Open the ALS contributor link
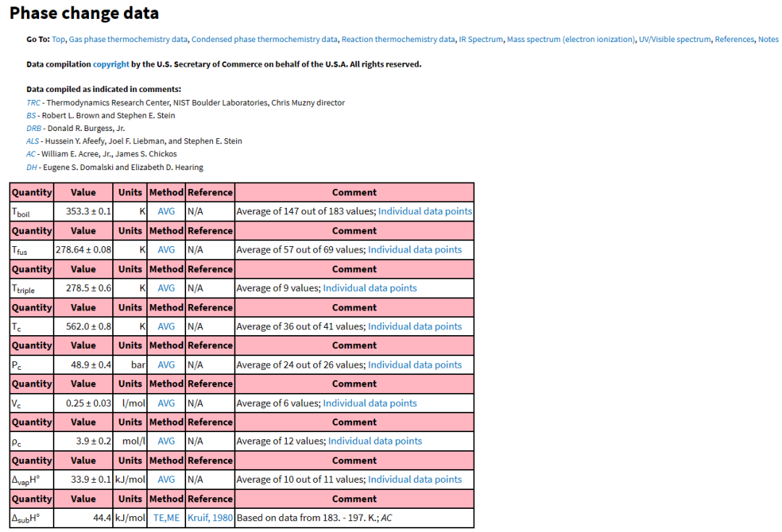782x532 pixels. coord(32,140)
